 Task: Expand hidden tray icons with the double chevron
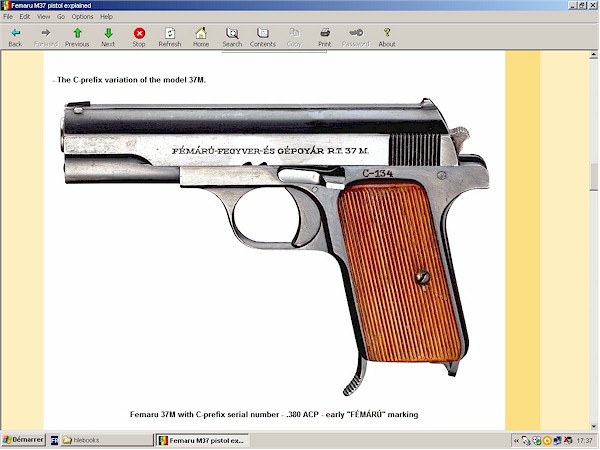coord(516,441)
